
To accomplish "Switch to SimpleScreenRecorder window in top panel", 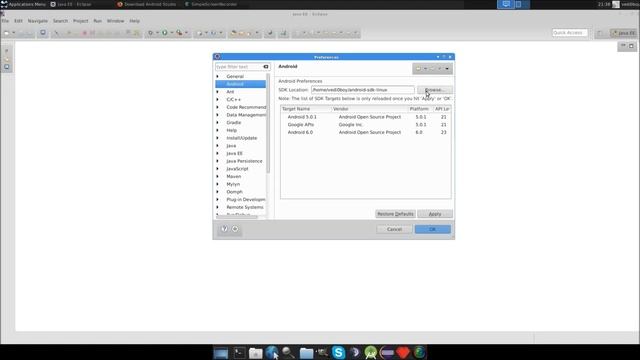I will (211, 4).
